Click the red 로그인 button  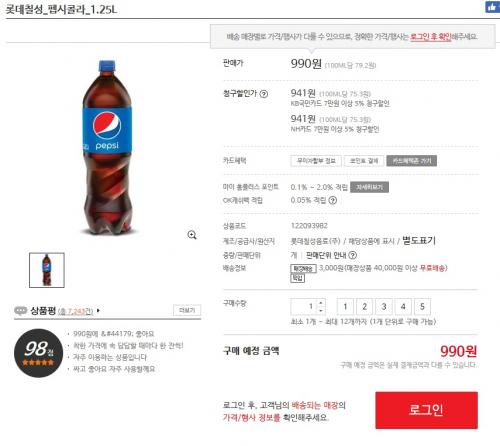[x=426, y=410]
